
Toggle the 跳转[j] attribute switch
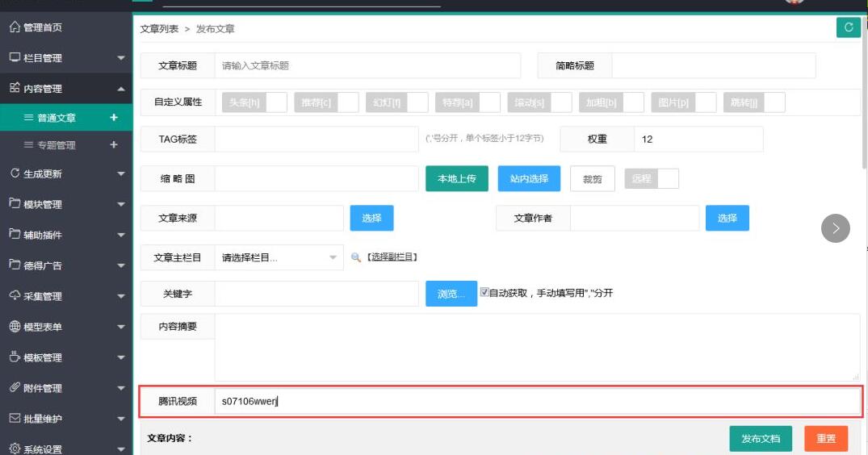click(754, 102)
